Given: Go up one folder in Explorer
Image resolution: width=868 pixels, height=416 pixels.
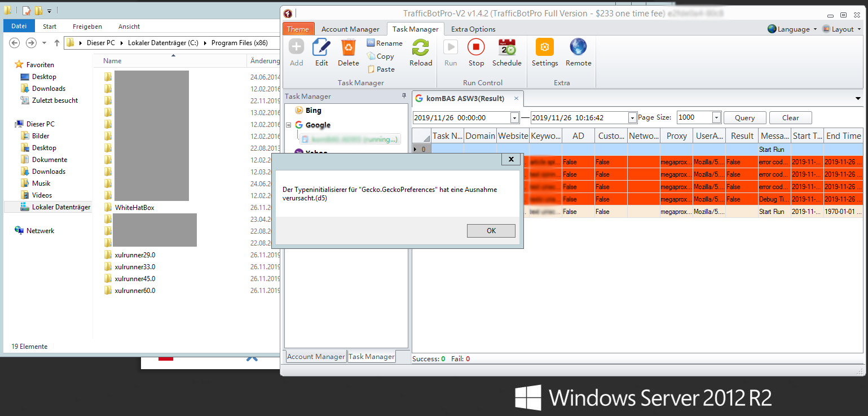Looking at the screenshot, I should click(56, 43).
